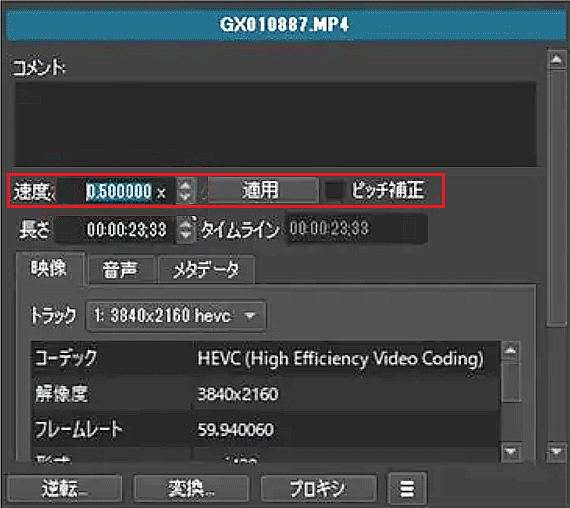The height and width of the screenshot is (508, 570).
Task: Select the フレームレート row label
Action: coord(79,429)
